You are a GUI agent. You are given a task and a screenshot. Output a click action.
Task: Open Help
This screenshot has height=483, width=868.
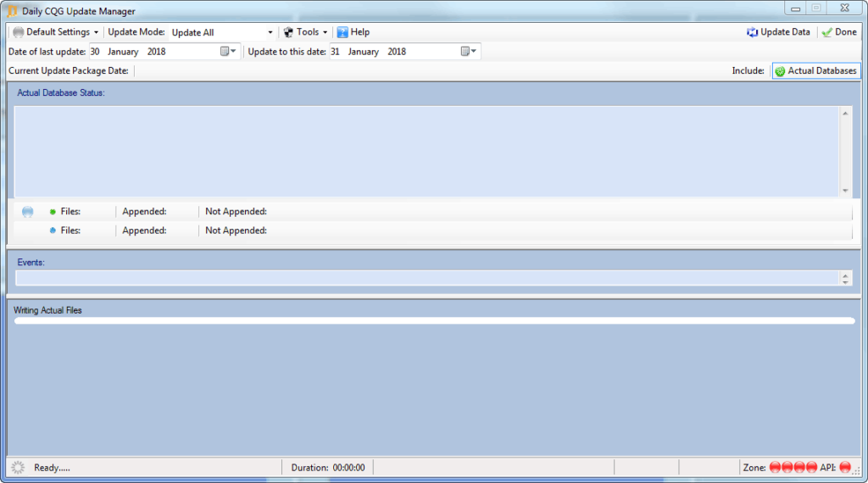(353, 32)
